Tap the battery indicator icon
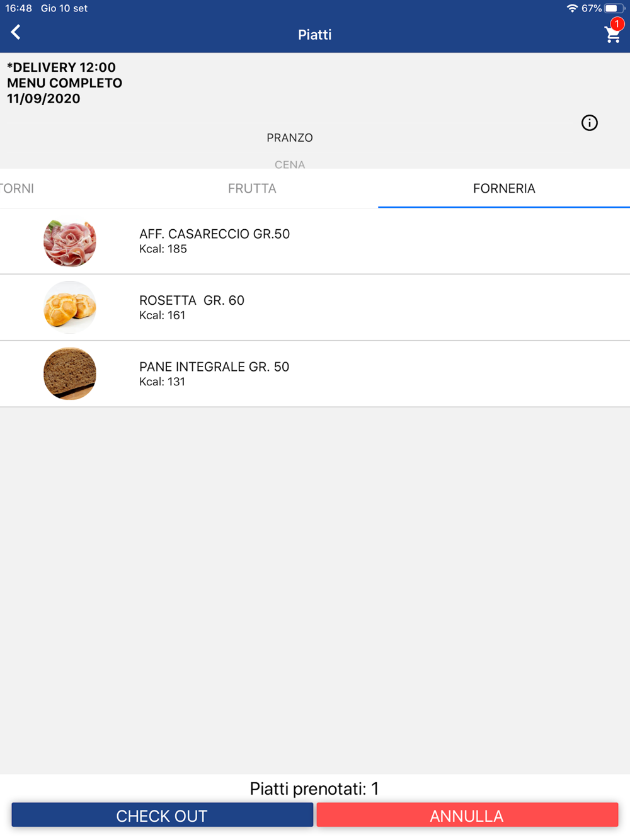This screenshot has width=630, height=840. click(x=614, y=8)
